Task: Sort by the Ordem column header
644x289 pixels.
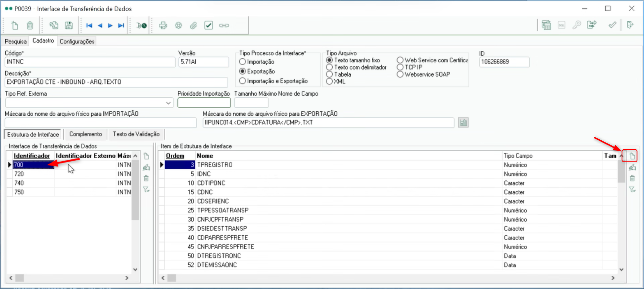Action: pos(175,156)
